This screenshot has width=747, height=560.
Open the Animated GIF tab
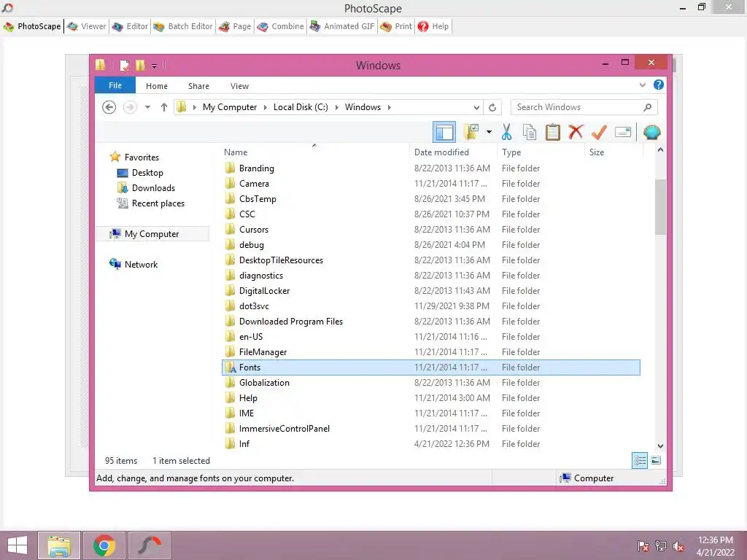(x=342, y=26)
